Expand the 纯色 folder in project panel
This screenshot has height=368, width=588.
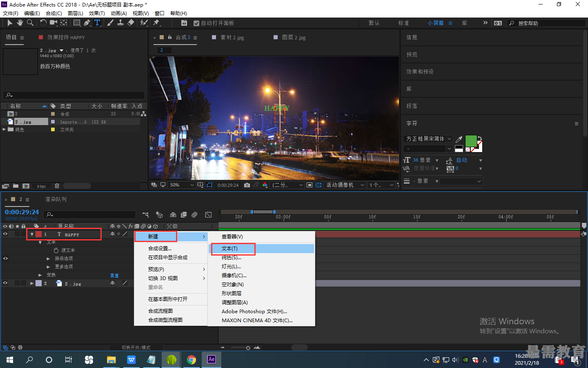point(4,129)
